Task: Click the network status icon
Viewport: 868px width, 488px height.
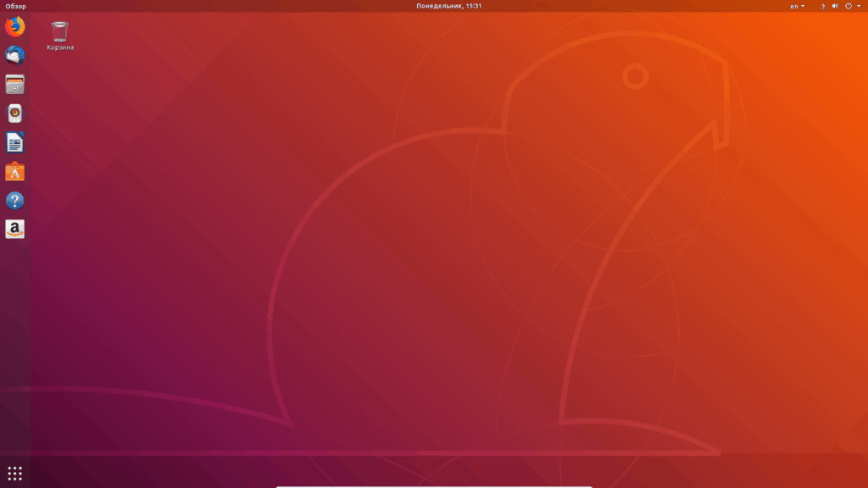Action: click(x=822, y=6)
